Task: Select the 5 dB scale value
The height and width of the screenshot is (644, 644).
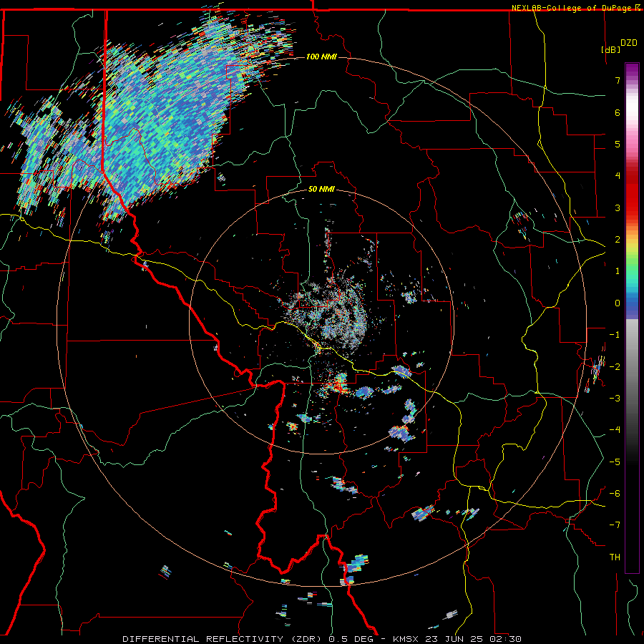Action: click(x=618, y=144)
